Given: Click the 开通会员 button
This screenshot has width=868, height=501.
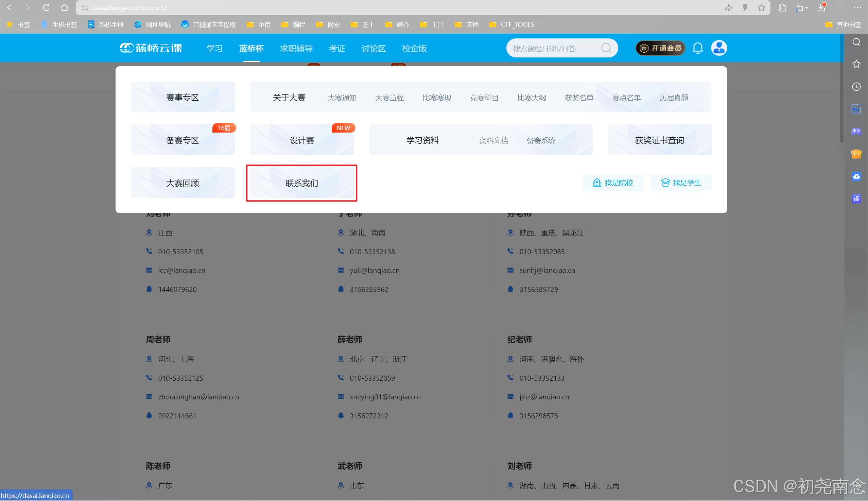Looking at the screenshot, I should click(x=660, y=48).
